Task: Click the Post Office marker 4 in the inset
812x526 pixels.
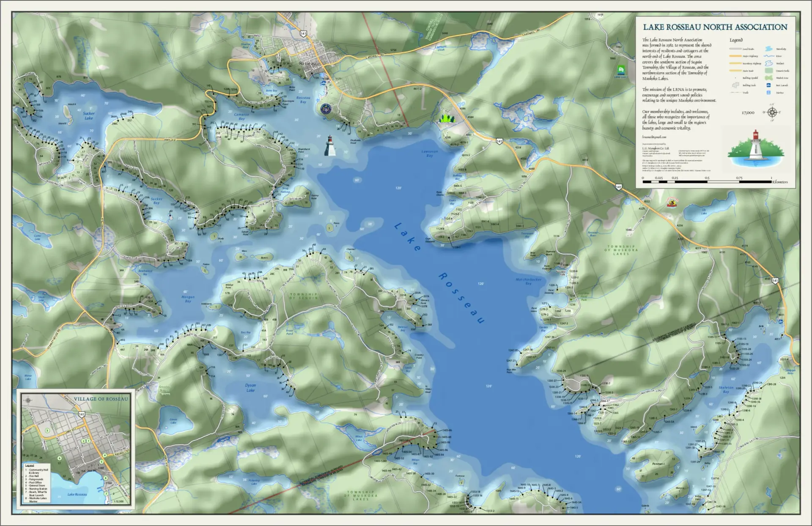Action: point(104,455)
